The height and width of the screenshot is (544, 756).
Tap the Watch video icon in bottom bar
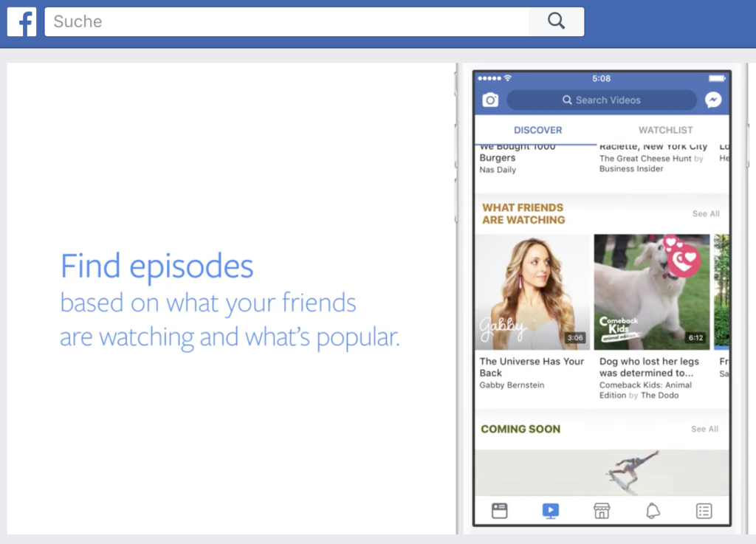(x=551, y=511)
